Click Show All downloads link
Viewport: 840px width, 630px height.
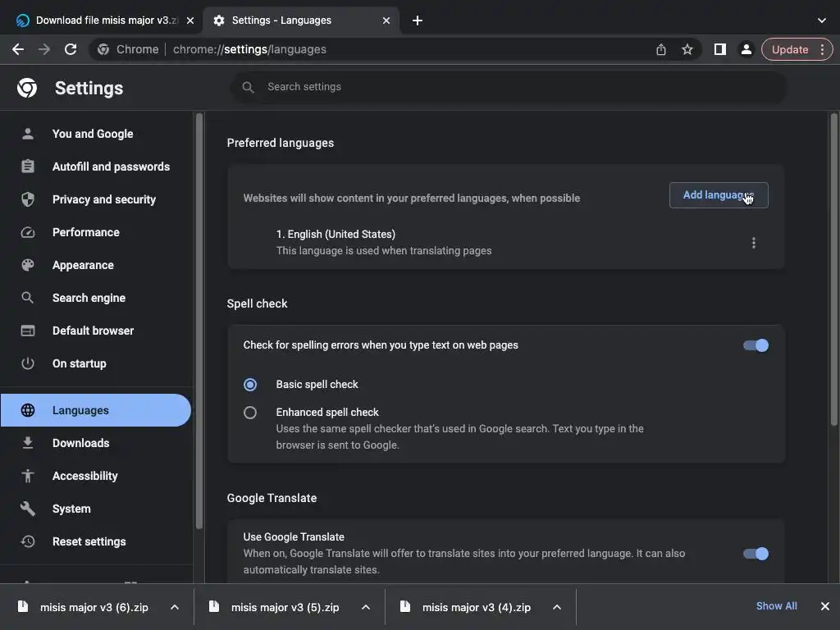pyautogui.click(x=776, y=606)
